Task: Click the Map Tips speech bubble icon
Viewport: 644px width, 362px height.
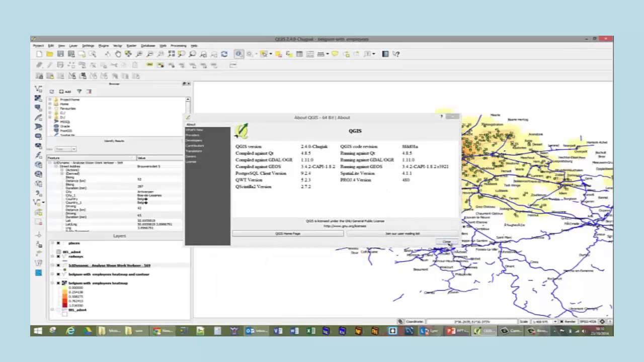Action: click(x=335, y=54)
